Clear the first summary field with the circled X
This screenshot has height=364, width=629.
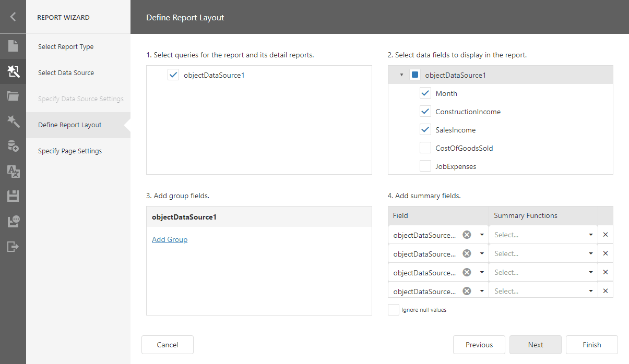467,234
